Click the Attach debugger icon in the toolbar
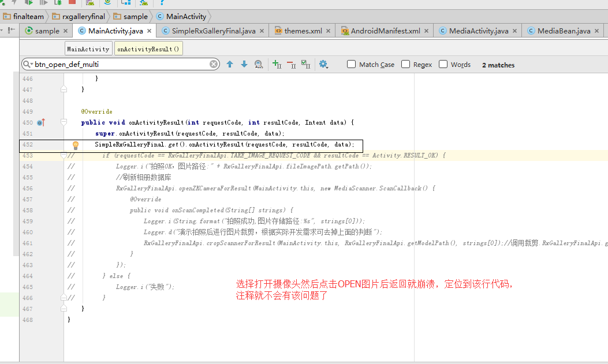Image resolution: width=608 pixels, height=364 pixels. 58,2
